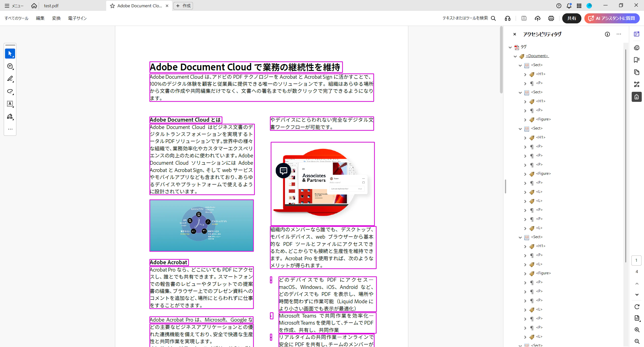Switch to the Adobe Document Clo... tab
This screenshot has width=644, height=347.
(140, 6)
